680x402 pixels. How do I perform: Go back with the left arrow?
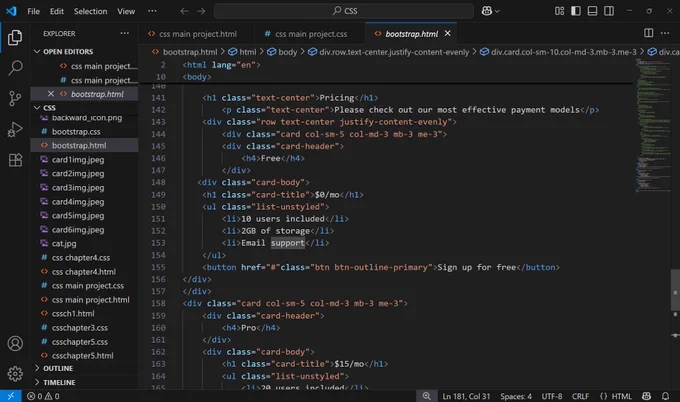coord(184,11)
